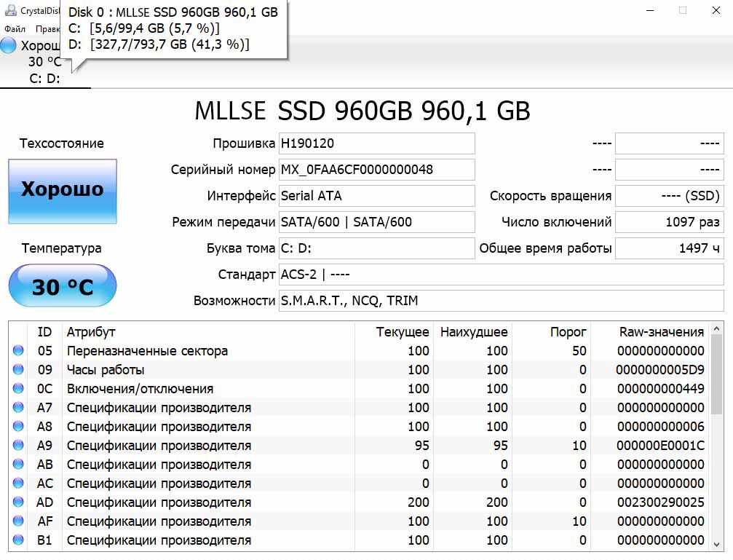Click the 30 °C temperature button

pos(62,286)
